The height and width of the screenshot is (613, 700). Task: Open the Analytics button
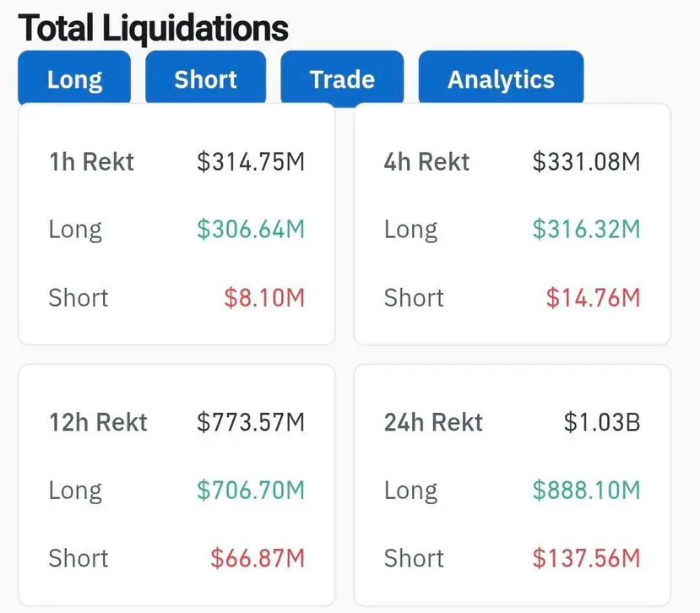click(501, 79)
